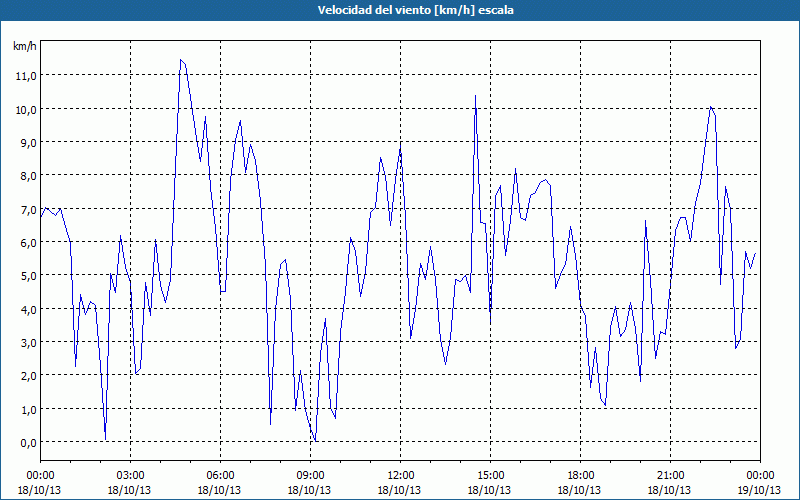Screen dimensions: 800x500
Task: Click the '03:00' time axis label
Action: [x=131, y=476]
